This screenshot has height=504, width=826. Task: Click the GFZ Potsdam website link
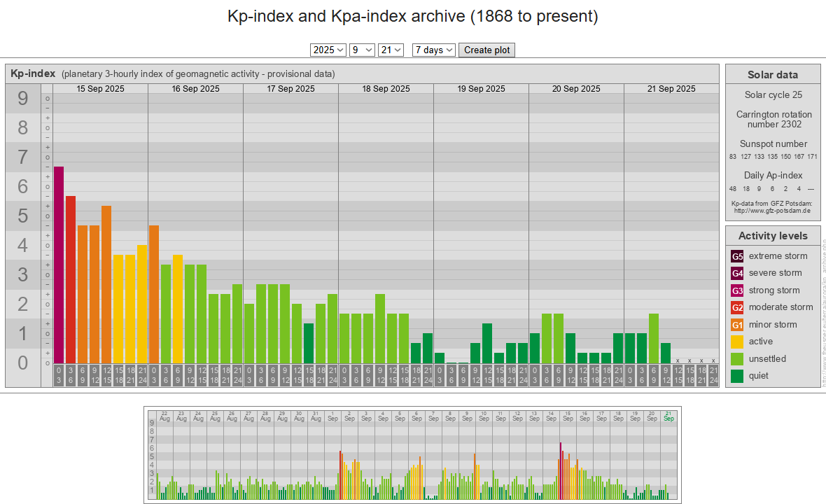point(772,210)
